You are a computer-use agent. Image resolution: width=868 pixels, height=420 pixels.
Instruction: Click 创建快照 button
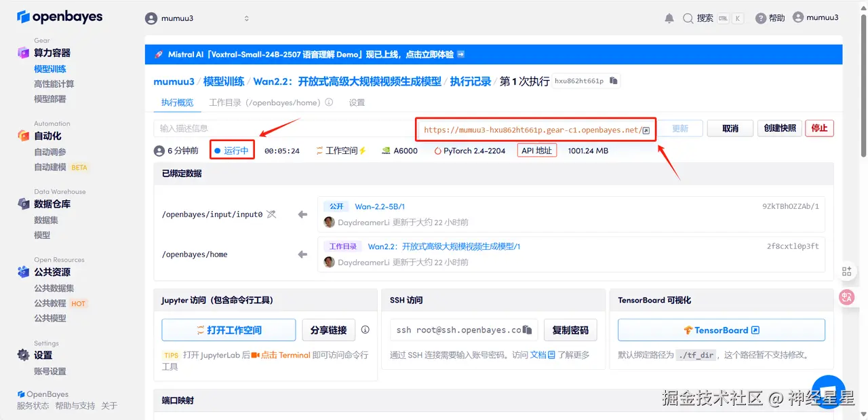tap(780, 128)
